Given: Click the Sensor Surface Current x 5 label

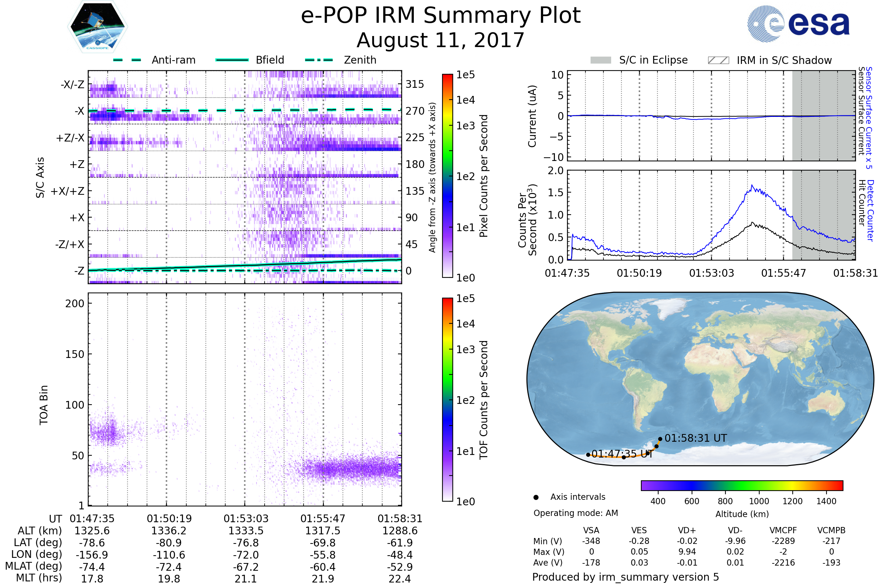Looking at the screenshot, I should pyautogui.click(x=869, y=118).
